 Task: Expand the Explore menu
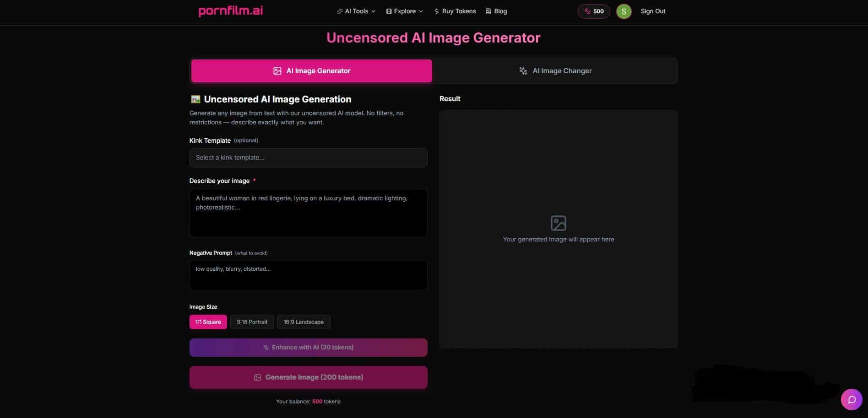pos(405,11)
